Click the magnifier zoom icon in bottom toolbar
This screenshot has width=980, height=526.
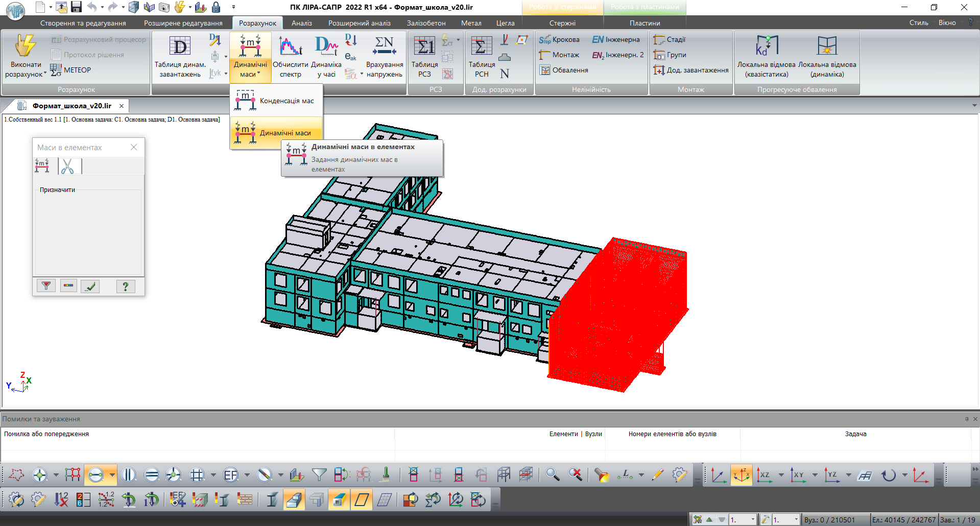coord(552,475)
